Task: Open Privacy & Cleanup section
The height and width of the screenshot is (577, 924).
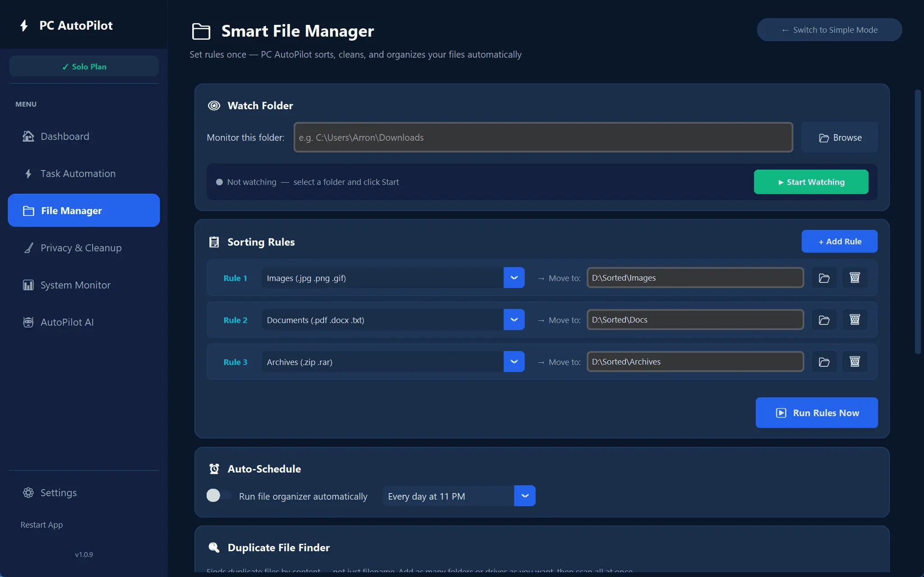Action: click(83, 248)
